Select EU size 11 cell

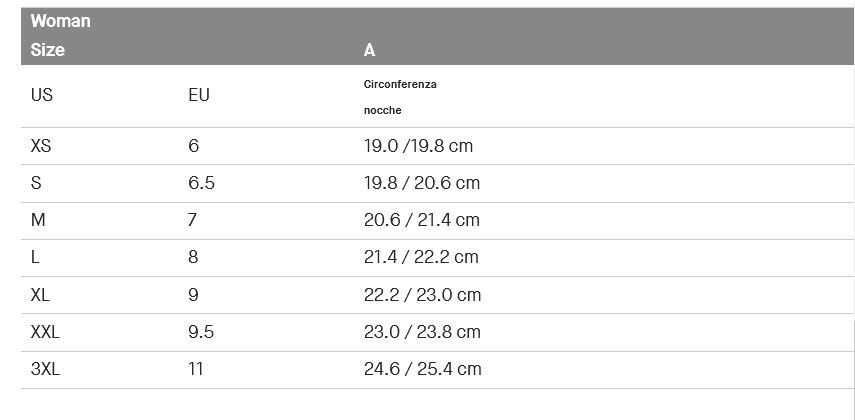196,369
